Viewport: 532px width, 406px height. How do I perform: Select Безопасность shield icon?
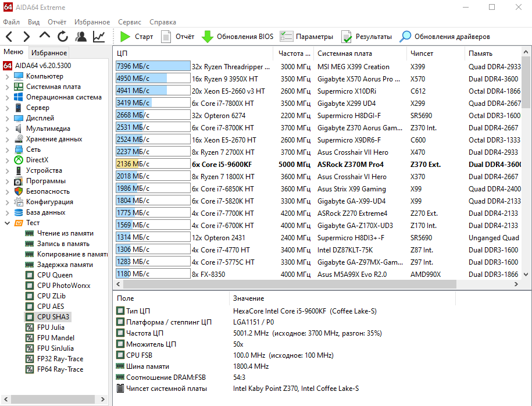tap(19, 191)
